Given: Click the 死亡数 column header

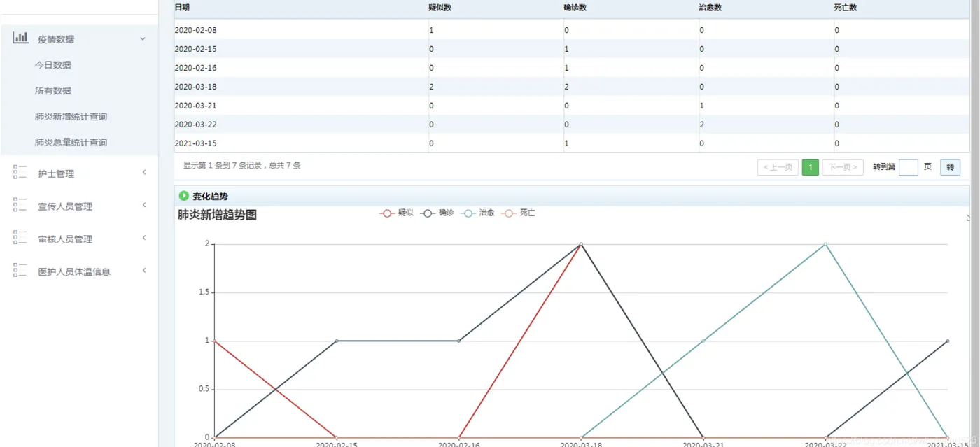Looking at the screenshot, I should [x=846, y=8].
